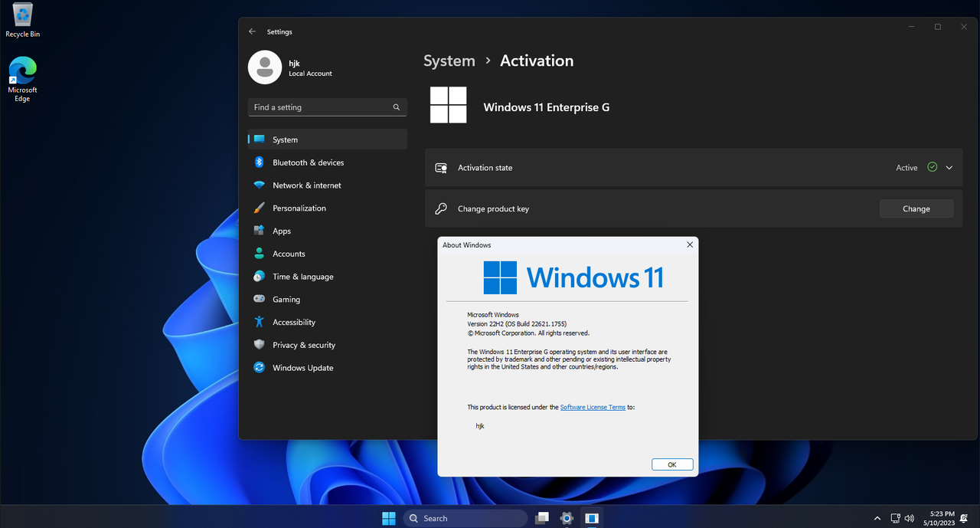Click the Personalization paintbrush icon
Screen dimensions: 980x528
pos(259,208)
